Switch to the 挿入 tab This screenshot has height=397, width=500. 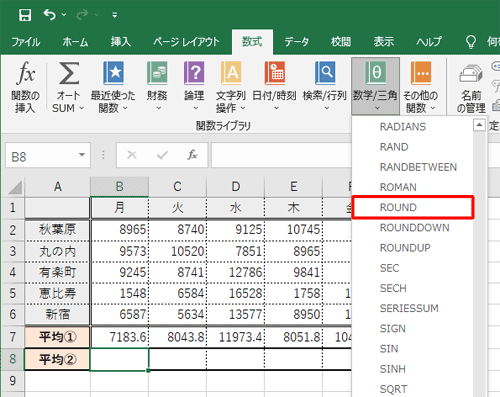coord(121,42)
